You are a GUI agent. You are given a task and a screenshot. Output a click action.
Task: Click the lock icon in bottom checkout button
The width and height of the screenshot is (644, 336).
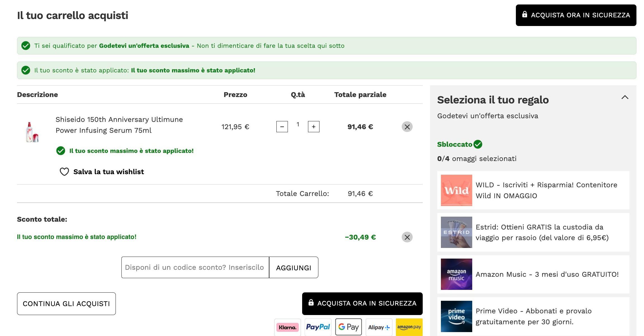[311, 302]
